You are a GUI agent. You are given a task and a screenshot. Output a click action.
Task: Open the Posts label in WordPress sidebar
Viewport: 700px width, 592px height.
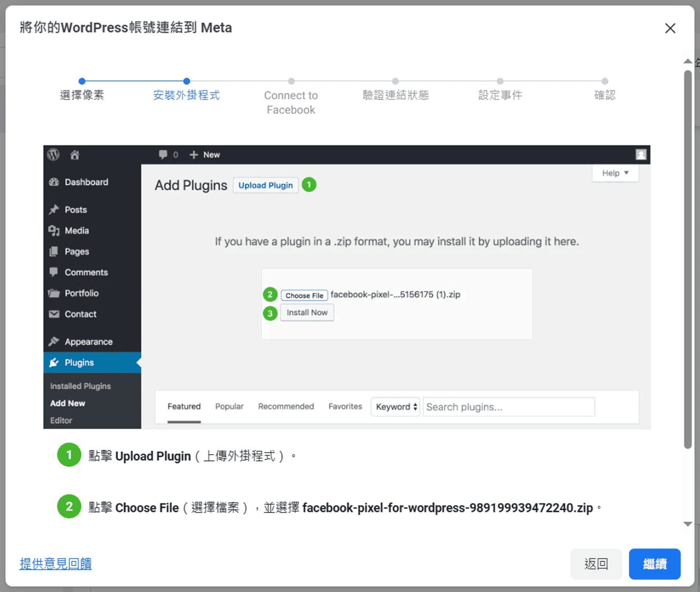pos(76,209)
